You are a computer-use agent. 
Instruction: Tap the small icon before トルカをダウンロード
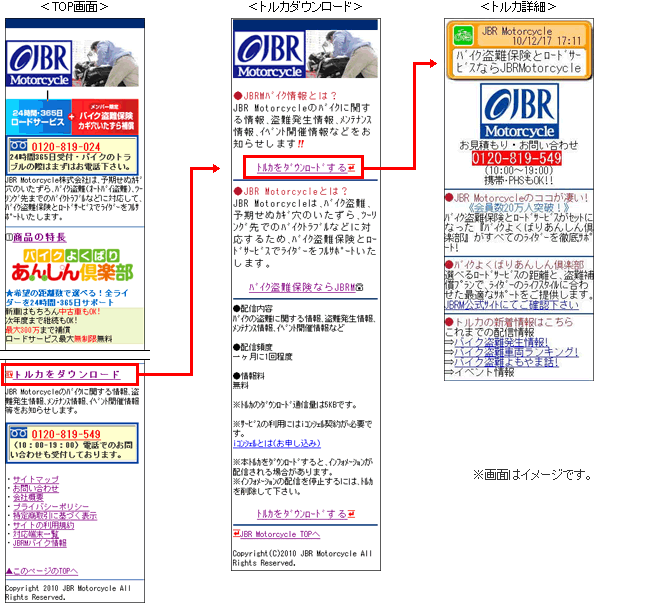9,375
